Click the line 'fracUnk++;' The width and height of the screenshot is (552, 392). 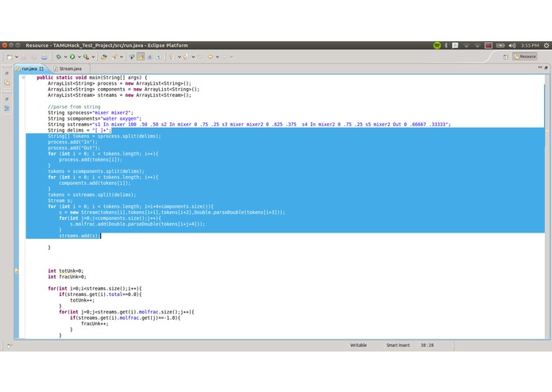tap(95, 324)
